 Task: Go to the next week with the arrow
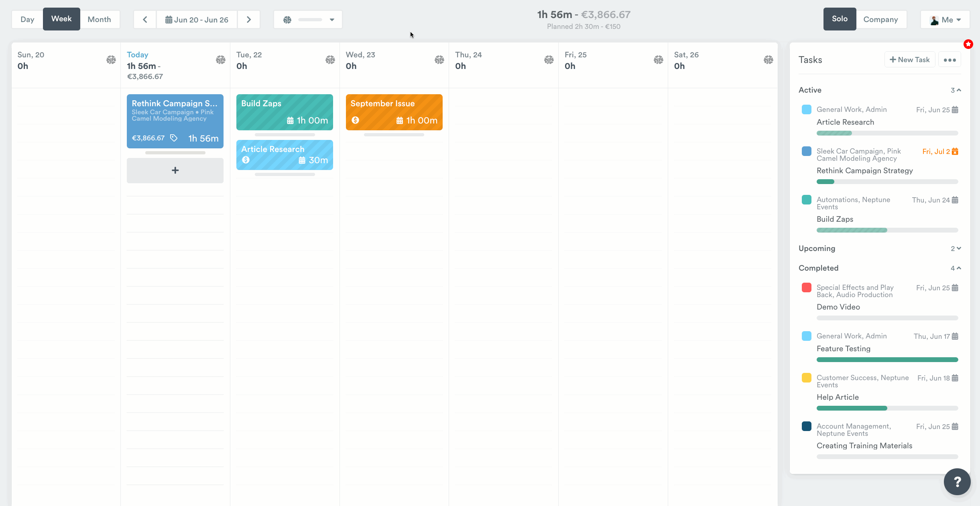[x=249, y=19]
